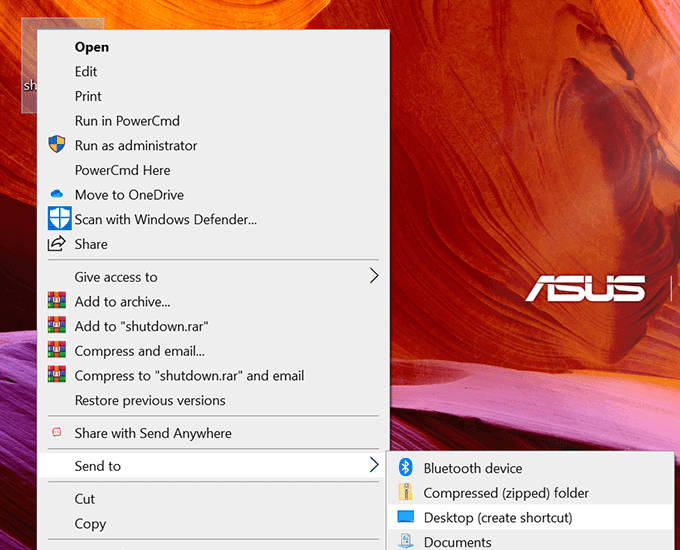Select Share with Send Anywhere
Image resolution: width=680 pixels, height=550 pixels.
(213, 433)
